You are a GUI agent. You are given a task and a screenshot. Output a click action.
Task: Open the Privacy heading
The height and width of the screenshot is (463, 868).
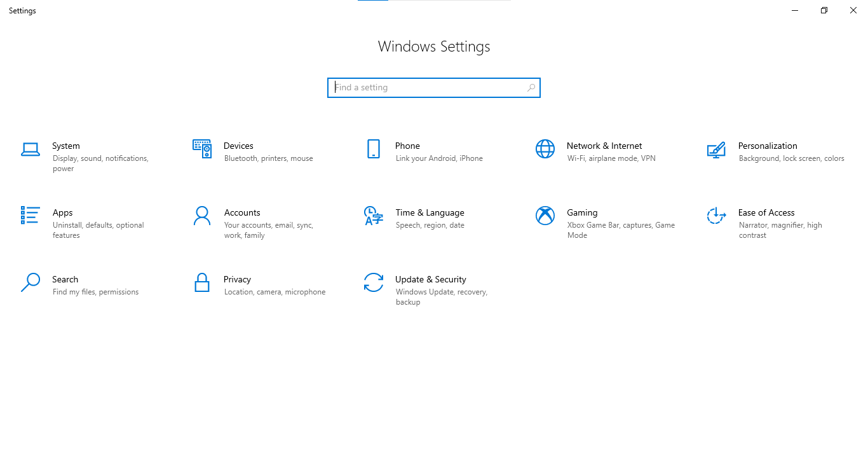click(x=237, y=279)
